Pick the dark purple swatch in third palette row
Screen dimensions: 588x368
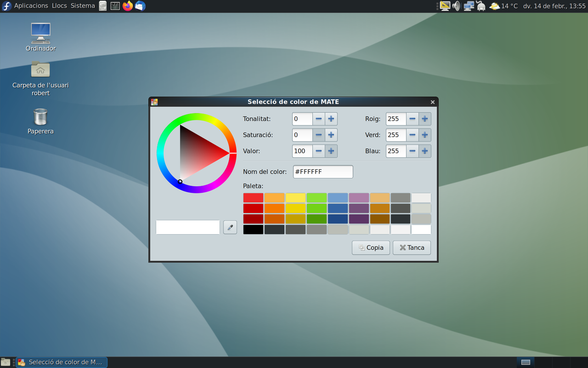coord(359,219)
